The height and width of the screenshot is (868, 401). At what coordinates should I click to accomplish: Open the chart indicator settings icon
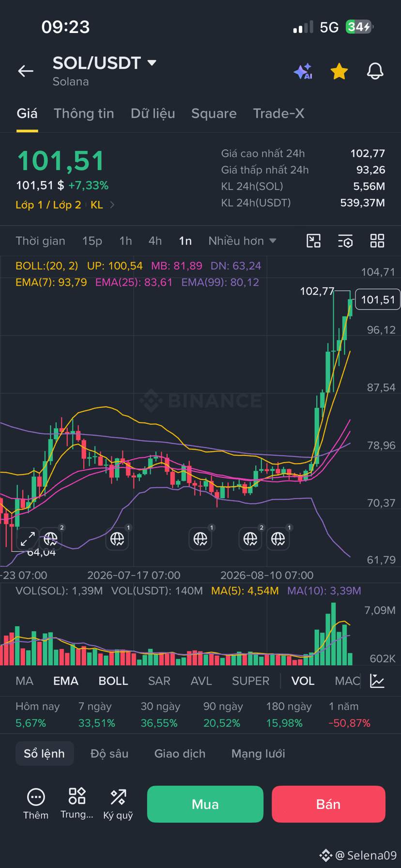pos(345,241)
